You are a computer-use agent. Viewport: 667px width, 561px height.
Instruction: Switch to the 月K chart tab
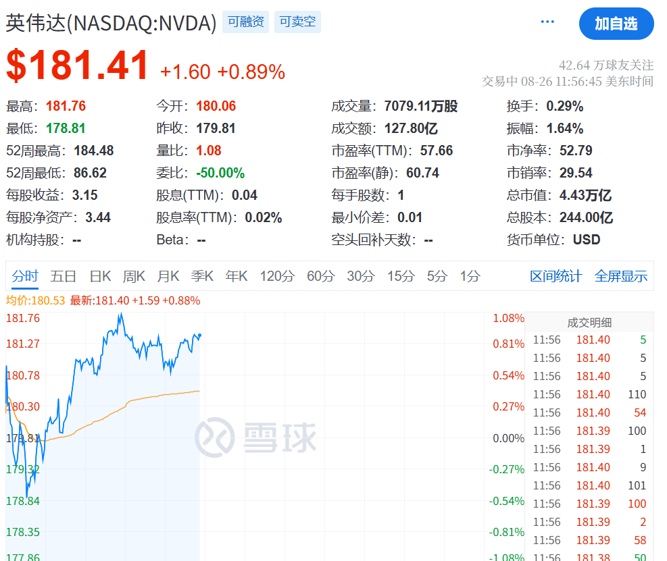click(x=168, y=276)
